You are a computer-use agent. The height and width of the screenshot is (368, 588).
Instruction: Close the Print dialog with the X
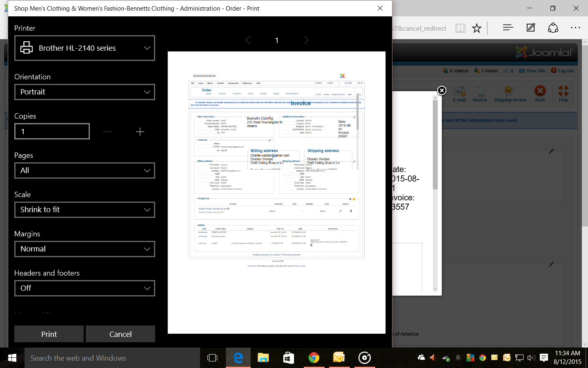380,8
